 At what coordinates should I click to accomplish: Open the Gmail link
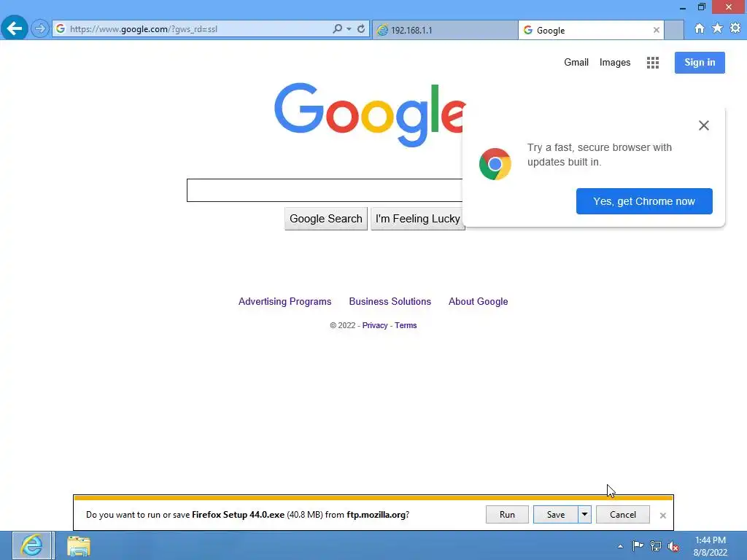576,63
